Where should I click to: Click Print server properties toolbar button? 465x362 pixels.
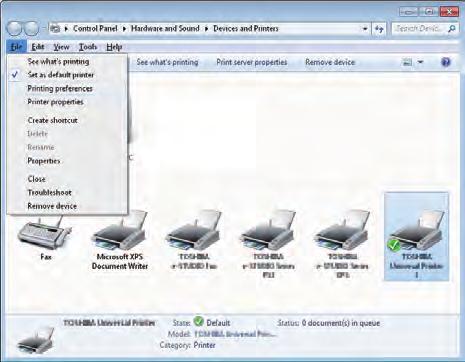pos(252,62)
